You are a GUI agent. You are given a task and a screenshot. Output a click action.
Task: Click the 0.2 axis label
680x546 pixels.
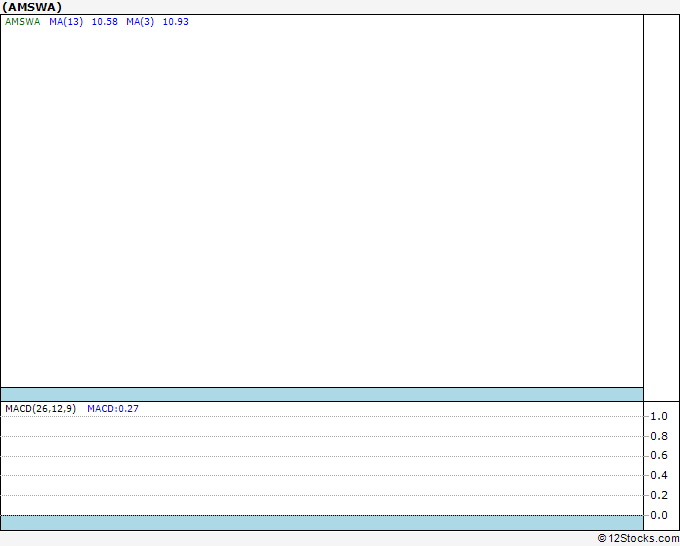point(659,495)
